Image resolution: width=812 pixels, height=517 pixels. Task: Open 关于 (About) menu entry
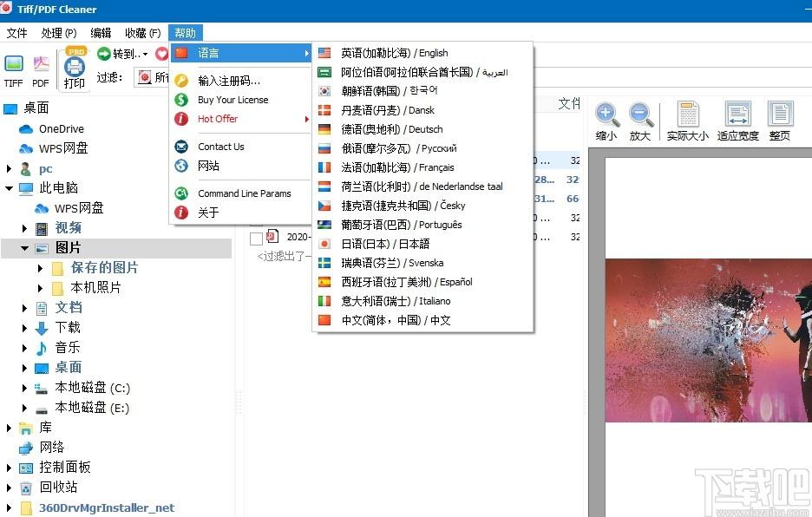[x=242, y=213]
